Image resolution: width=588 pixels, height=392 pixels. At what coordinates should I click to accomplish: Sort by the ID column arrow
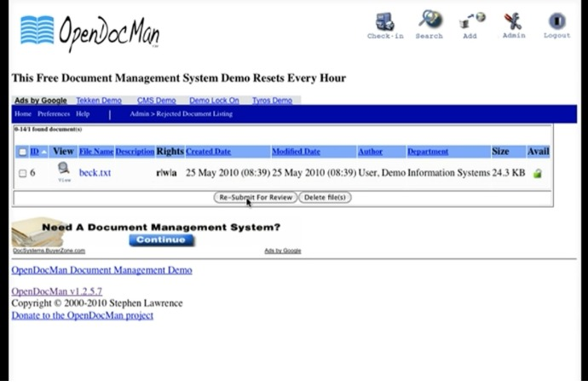pos(44,152)
